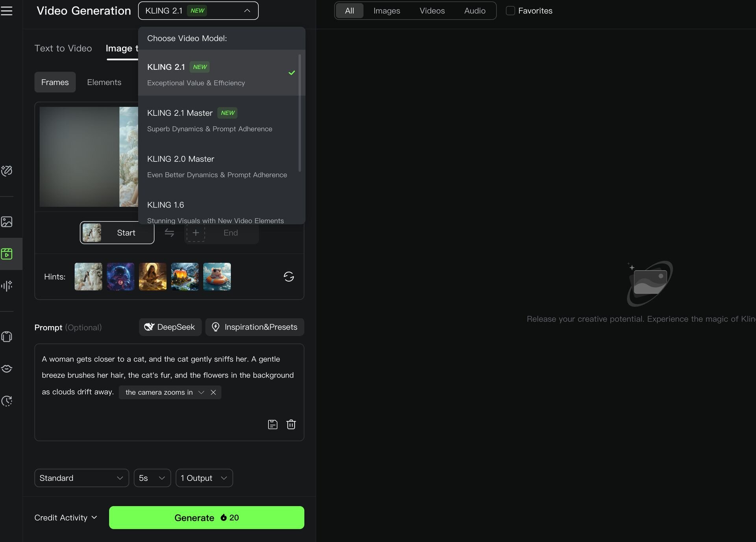Pick the astronaut hint thumbnail
The image size is (756, 542).
coord(120,277)
